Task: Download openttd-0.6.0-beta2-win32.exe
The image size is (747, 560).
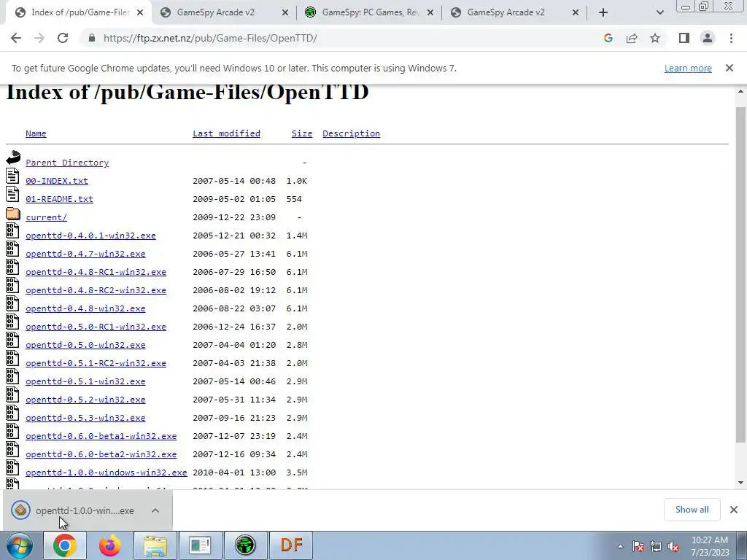Action: click(x=101, y=454)
